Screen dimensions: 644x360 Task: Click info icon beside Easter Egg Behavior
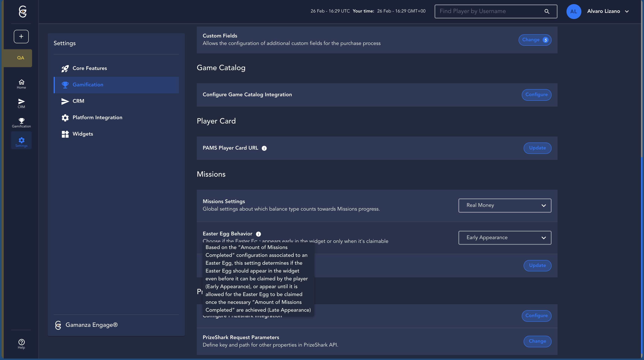pos(258,234)
